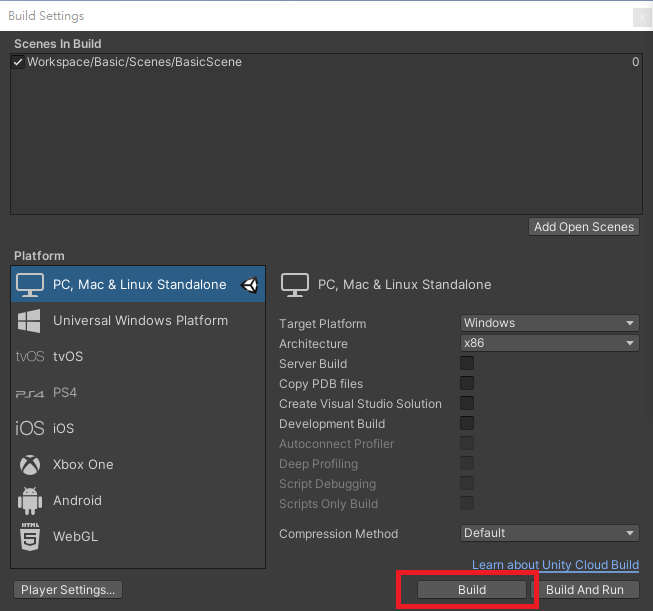Click the WebGL HTML5 icon
Screen dimensions: 653x611
(x=30, y=537)
